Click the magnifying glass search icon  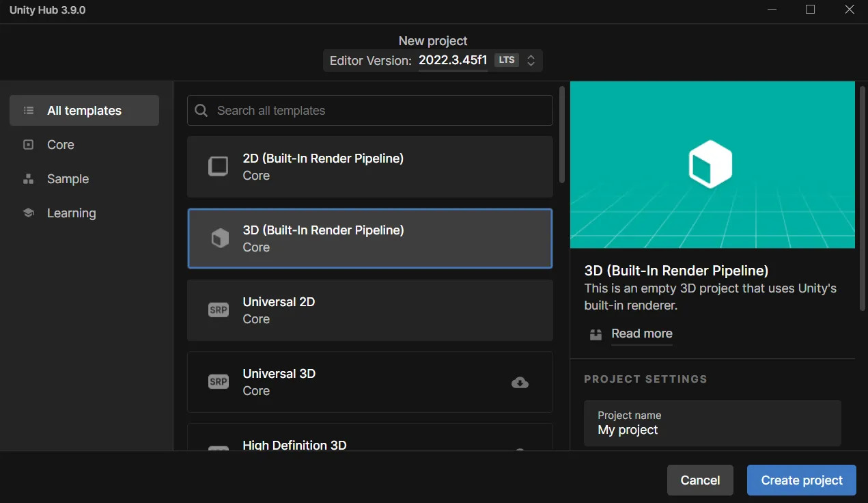(x=201, y=111)
